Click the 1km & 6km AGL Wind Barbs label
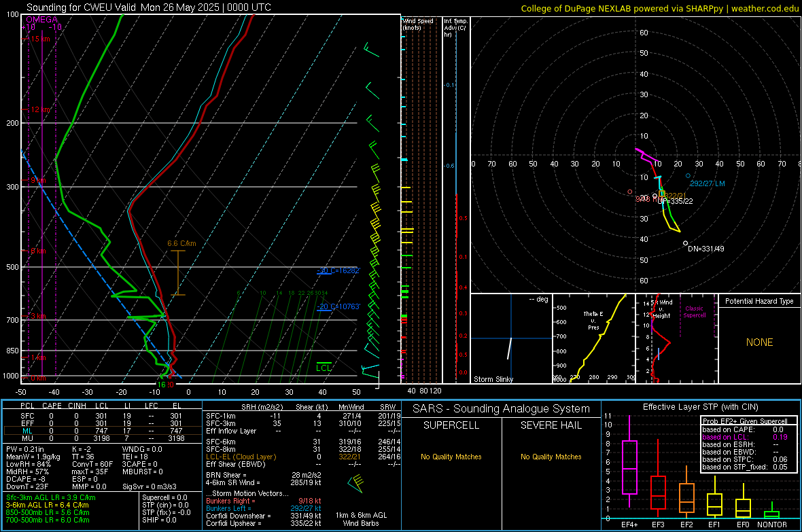 (361, 519)
